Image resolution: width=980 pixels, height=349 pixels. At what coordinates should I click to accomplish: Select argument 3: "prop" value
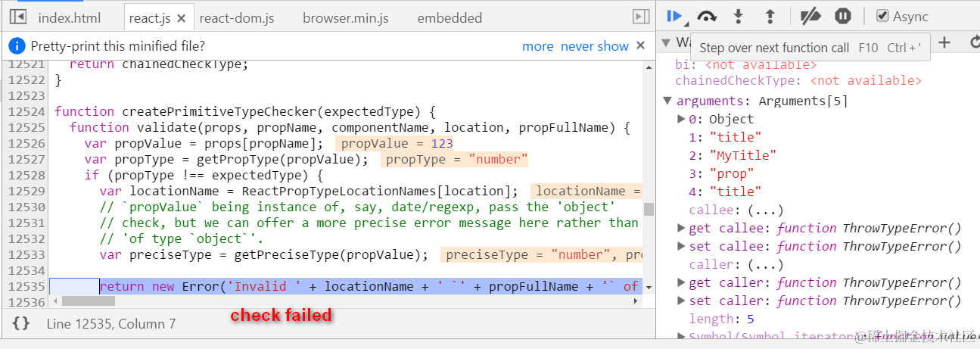click(x=732, y=173)
